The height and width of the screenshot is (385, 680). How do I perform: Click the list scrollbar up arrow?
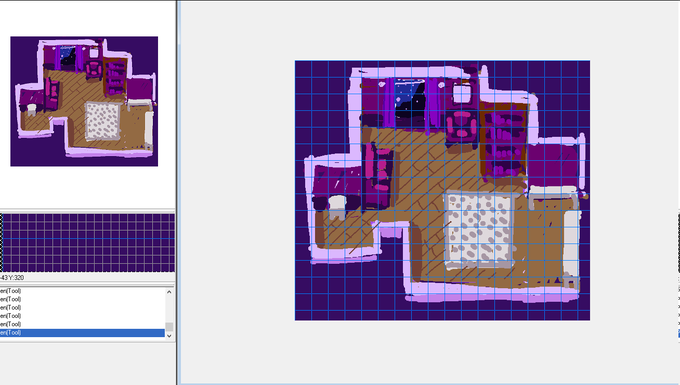[169, 292]
